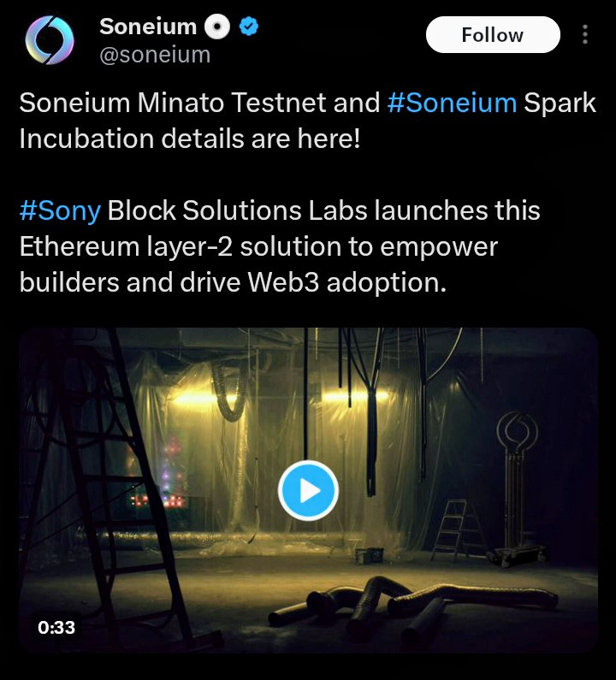Click the disc affiliation badge beside Soneium
The height and width of the screenshot is (680, 616).
[x=217, y=27]
